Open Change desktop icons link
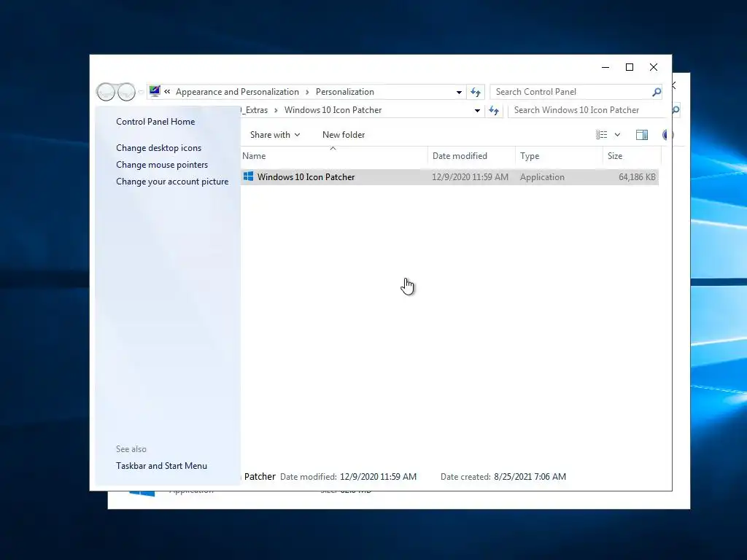The image size is (747, 560). (x=158, y=148)
